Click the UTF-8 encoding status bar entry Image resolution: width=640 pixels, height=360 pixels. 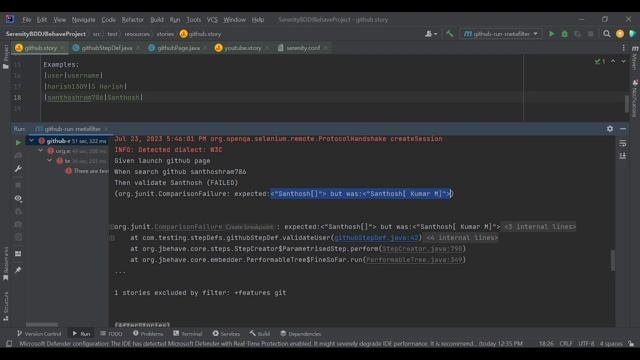[x=586, y=344]
